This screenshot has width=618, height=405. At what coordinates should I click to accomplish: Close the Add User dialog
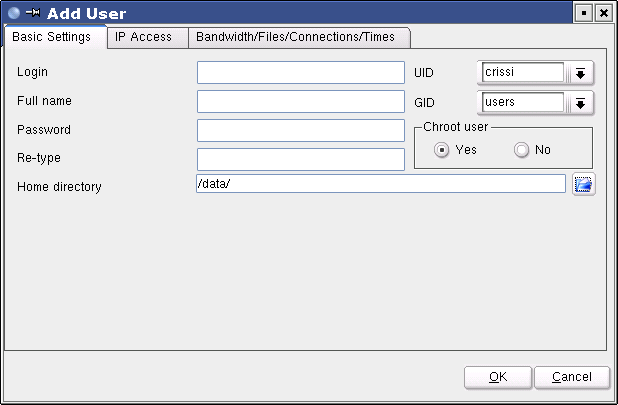click(x=603, y=13)
